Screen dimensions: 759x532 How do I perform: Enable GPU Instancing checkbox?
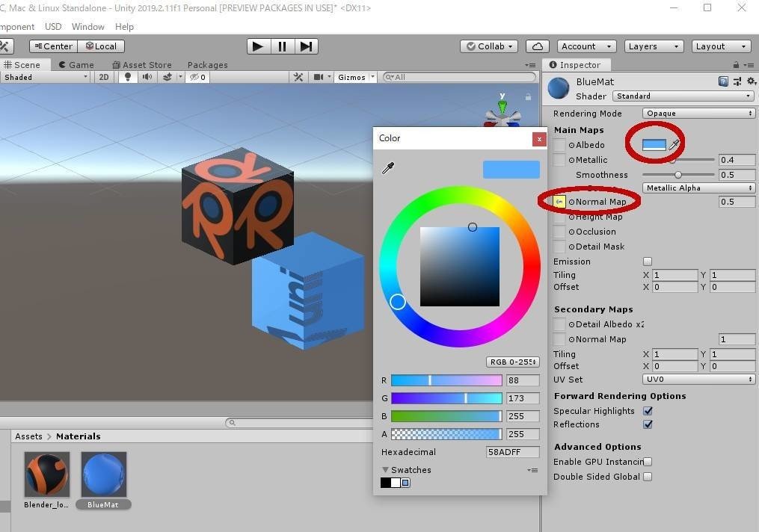(648, 462)
